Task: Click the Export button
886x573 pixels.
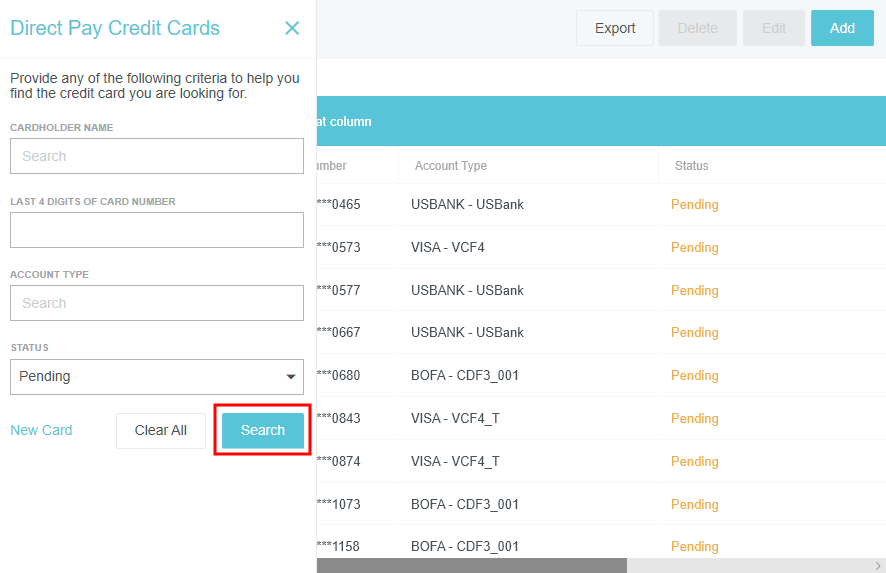Action: click(614, 28)
